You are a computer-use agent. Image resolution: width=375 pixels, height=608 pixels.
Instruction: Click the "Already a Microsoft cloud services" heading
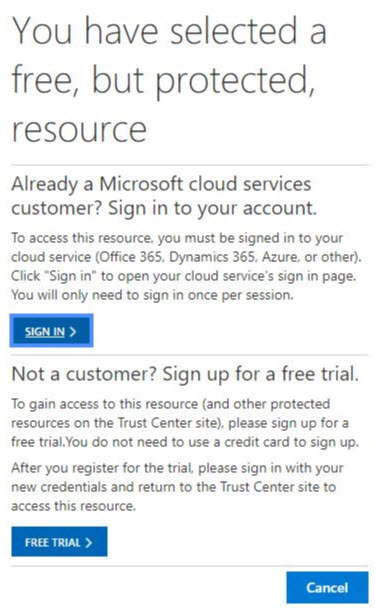(161, 184)
